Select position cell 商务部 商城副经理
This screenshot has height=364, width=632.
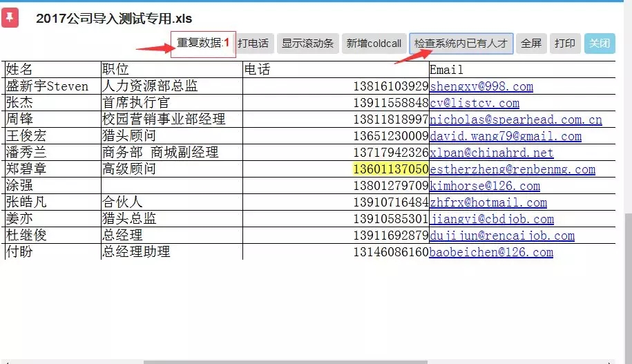[x=172, y=153]
